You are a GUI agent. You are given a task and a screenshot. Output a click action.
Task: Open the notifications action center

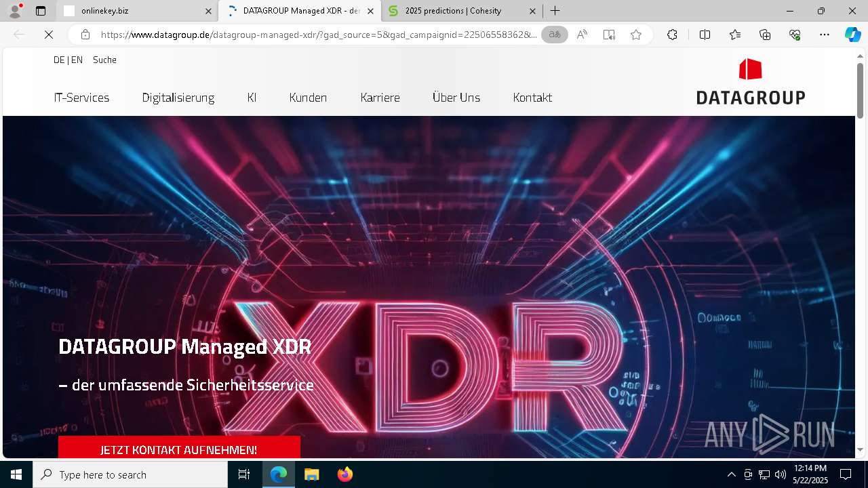(846, 474)
